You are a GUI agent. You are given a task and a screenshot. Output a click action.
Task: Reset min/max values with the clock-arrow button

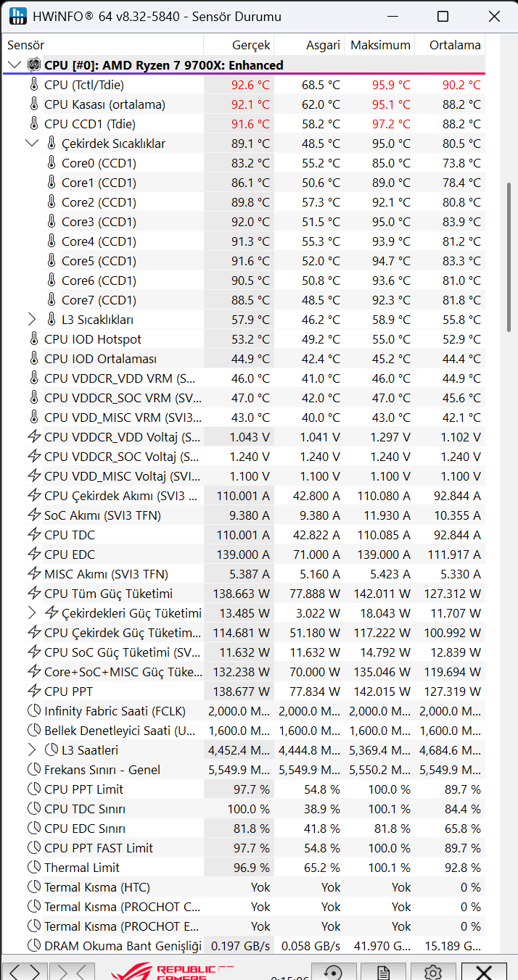(334, 972)
